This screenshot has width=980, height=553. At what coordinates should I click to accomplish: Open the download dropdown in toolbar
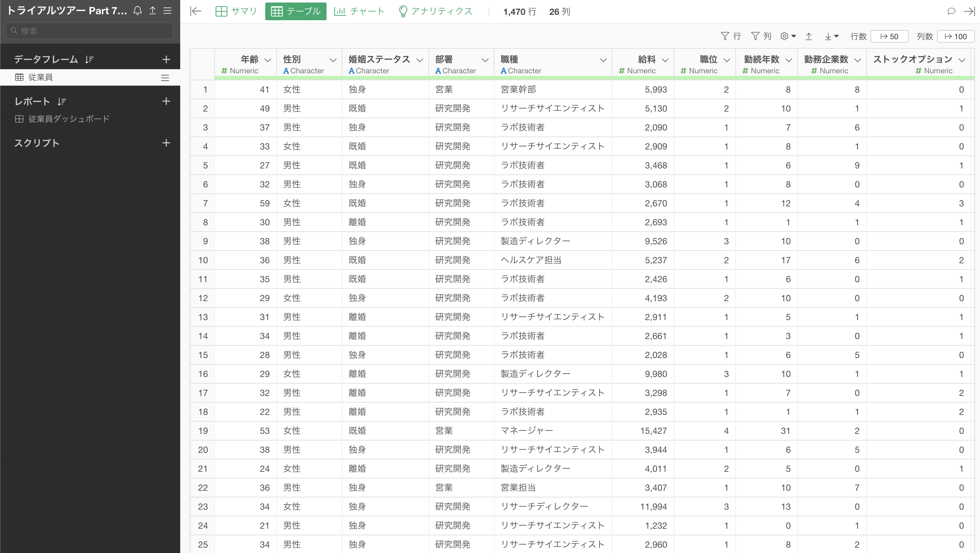pos(831,36)
